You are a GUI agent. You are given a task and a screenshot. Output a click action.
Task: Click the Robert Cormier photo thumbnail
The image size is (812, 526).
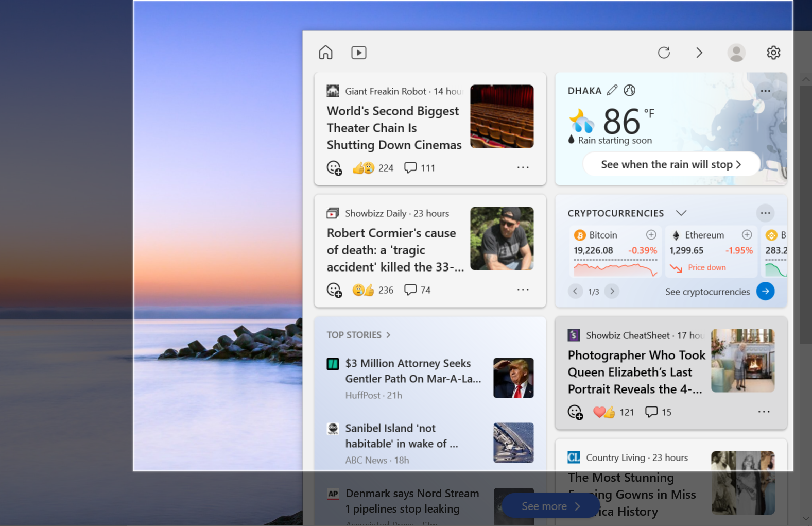pos(502,239)
